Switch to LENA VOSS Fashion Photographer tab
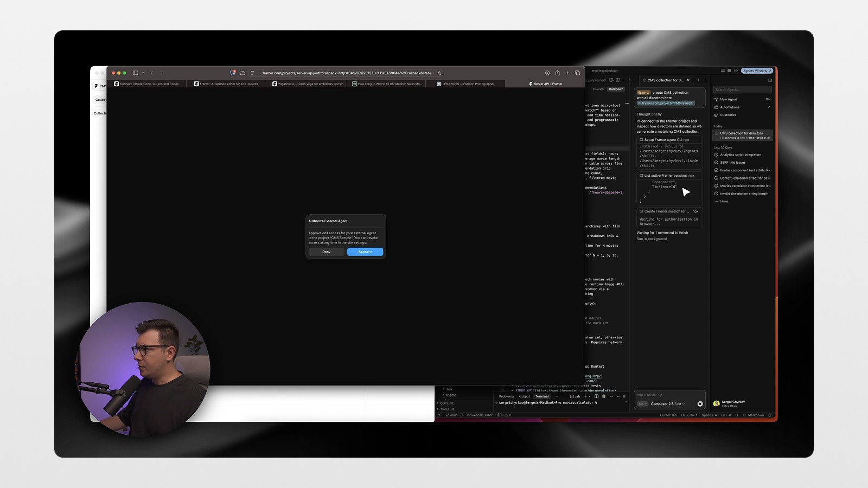 pos(465,84)
